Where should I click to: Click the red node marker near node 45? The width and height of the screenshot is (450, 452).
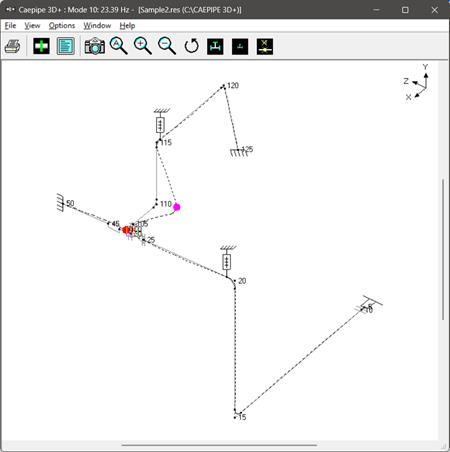pyautogui.click(x=126, y=230)
